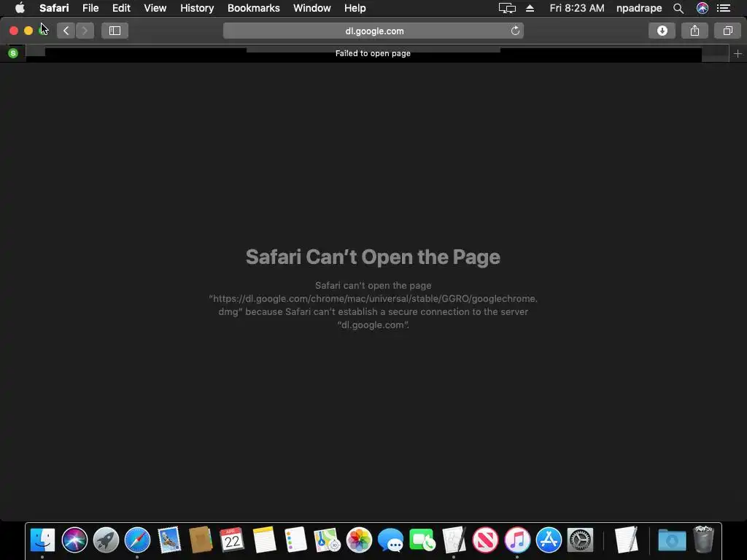
Task: Open the News app
Action: click(485, 540)
